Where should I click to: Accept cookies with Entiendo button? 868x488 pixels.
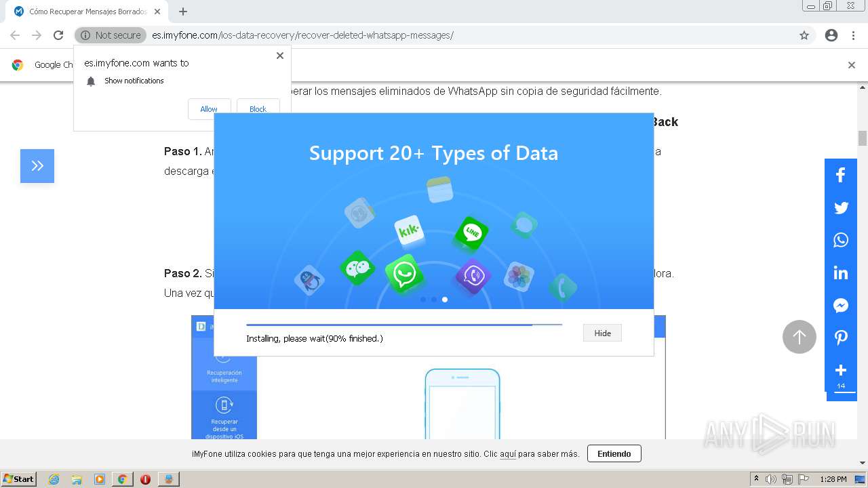tap(614, 453)
